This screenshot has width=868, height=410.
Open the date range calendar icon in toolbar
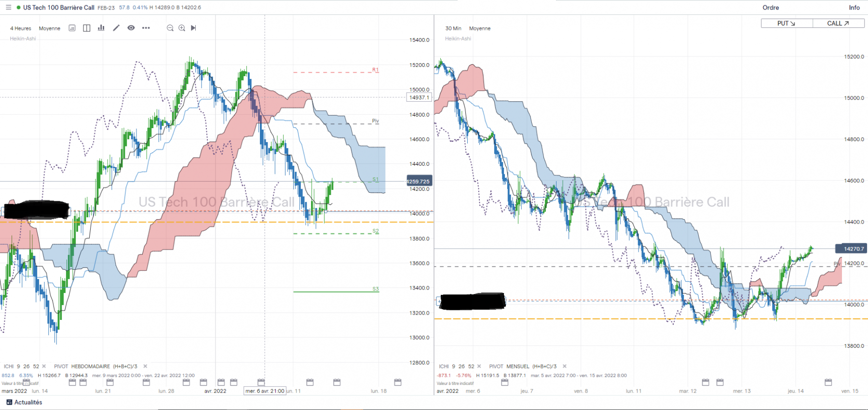72,28
